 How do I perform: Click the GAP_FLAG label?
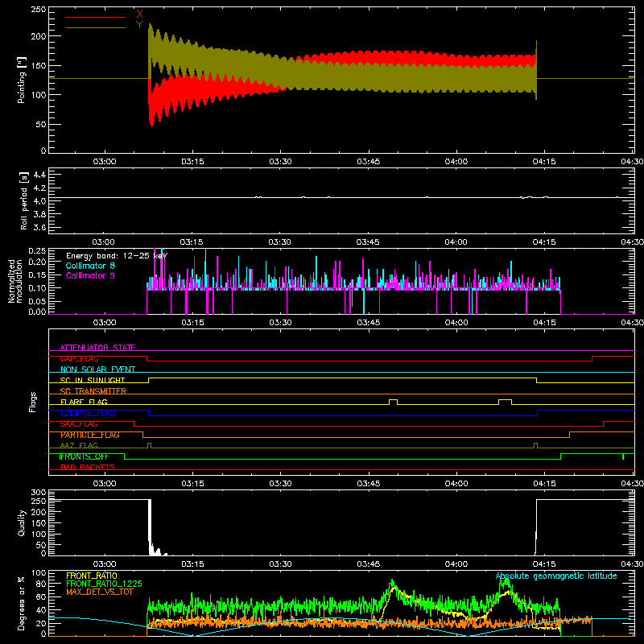(79, 358)
